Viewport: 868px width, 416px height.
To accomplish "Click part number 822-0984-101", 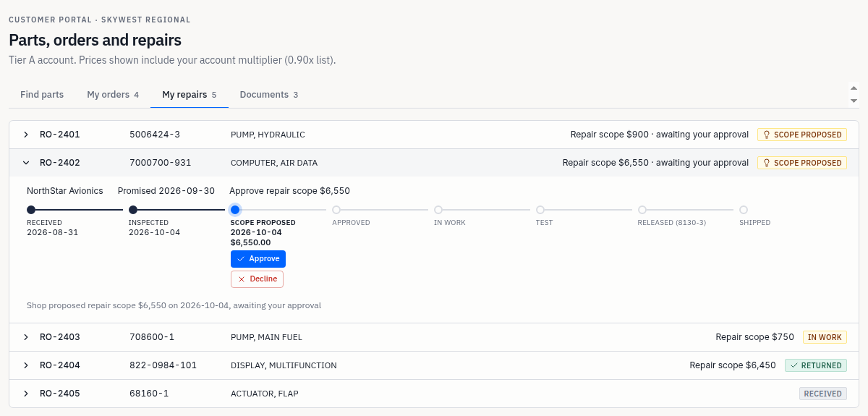I will pos(163,365).
